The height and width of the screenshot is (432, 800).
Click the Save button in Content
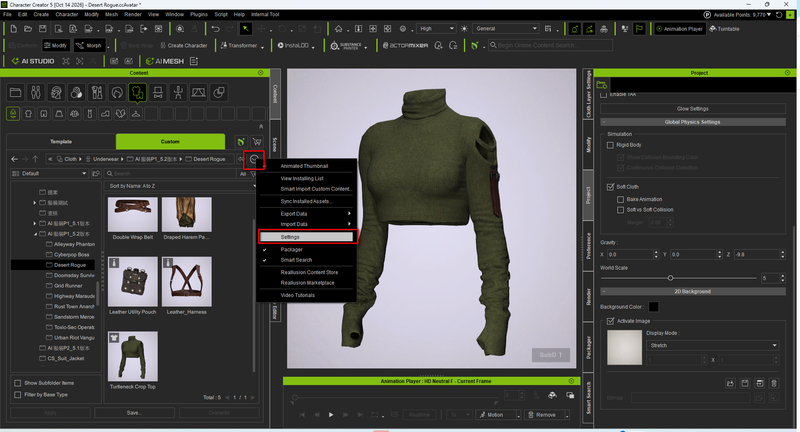click(134, 413)
